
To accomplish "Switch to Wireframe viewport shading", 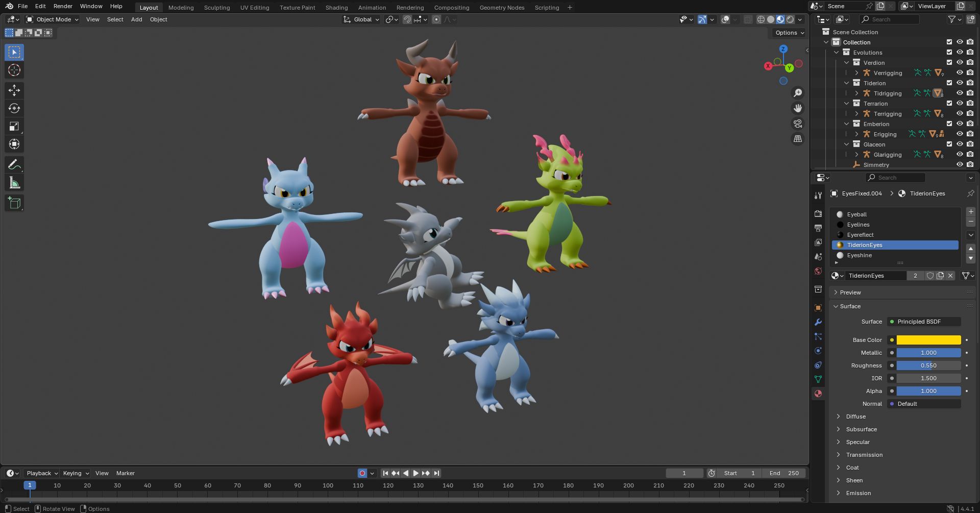I will coord(761,19).
